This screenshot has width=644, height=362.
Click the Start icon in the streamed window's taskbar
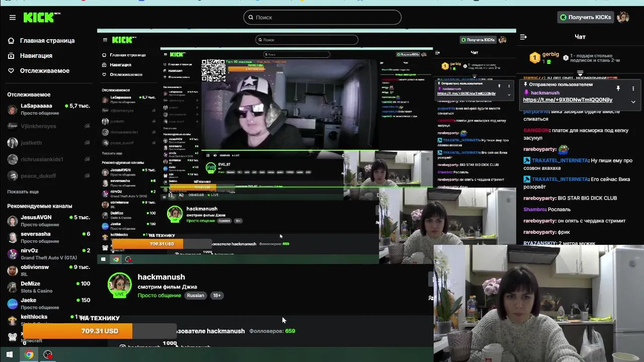[103, 259]
